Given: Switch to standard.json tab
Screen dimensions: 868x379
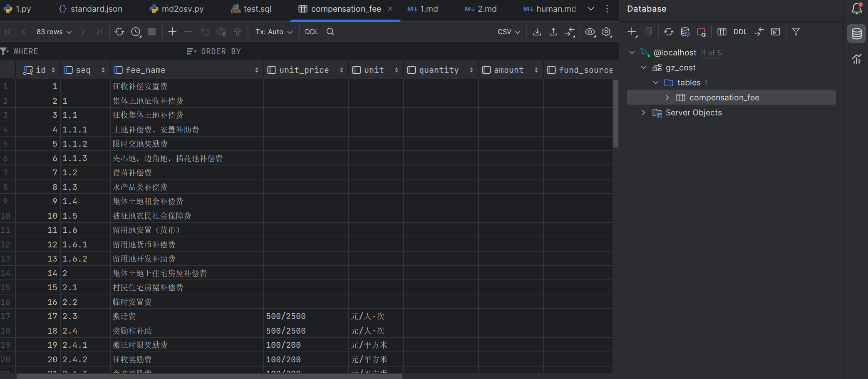Looking at the screenshot, I should tap(91, 9).
